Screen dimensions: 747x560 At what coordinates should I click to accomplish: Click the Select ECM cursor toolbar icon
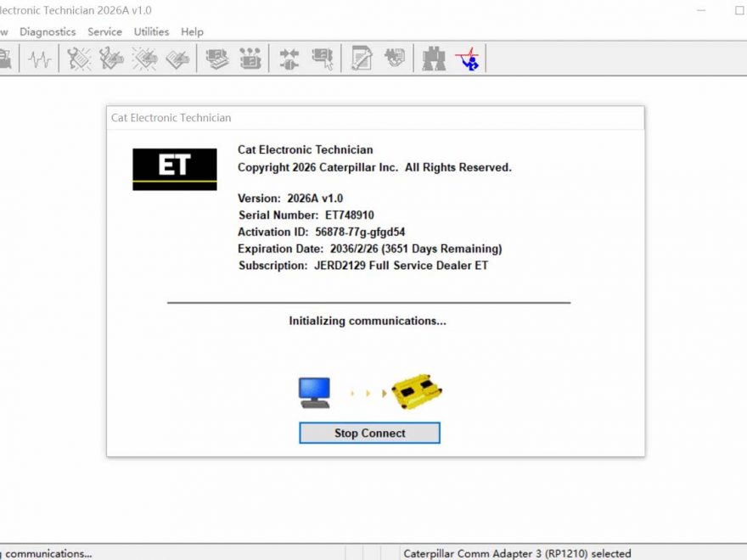[x=322, y=59]
